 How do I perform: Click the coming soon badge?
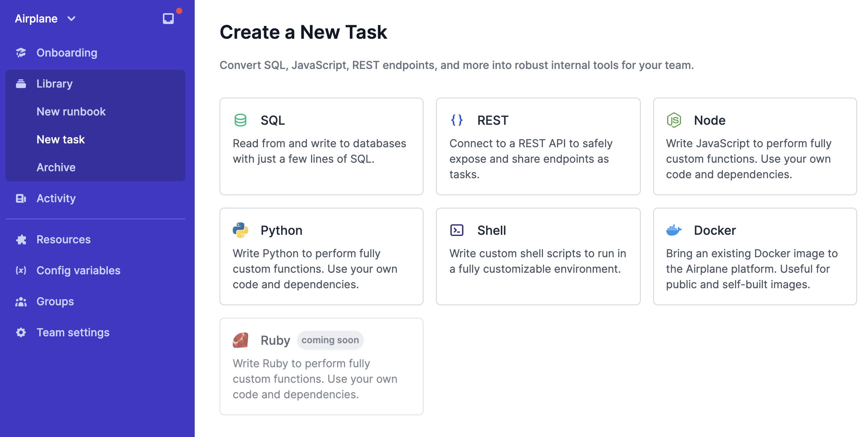(330, 340)
